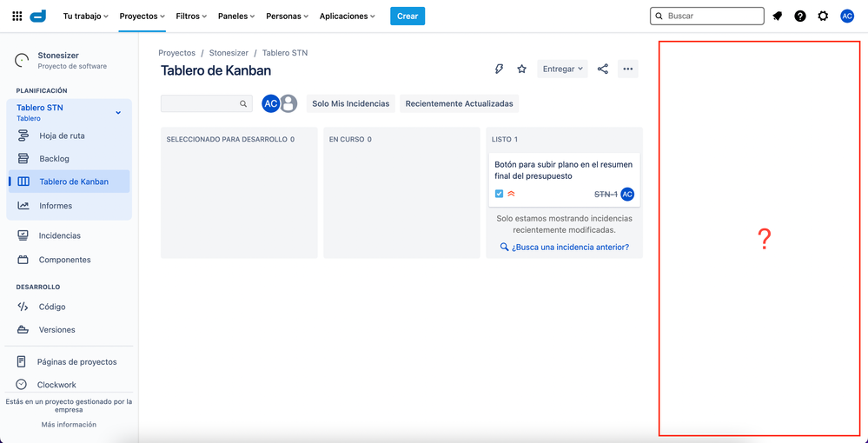This screenshot has width=868, height=443.
Task: Click the ¿Busca una incidencia anterior? link
Action: pyautogui.click(x=565, y=247)
